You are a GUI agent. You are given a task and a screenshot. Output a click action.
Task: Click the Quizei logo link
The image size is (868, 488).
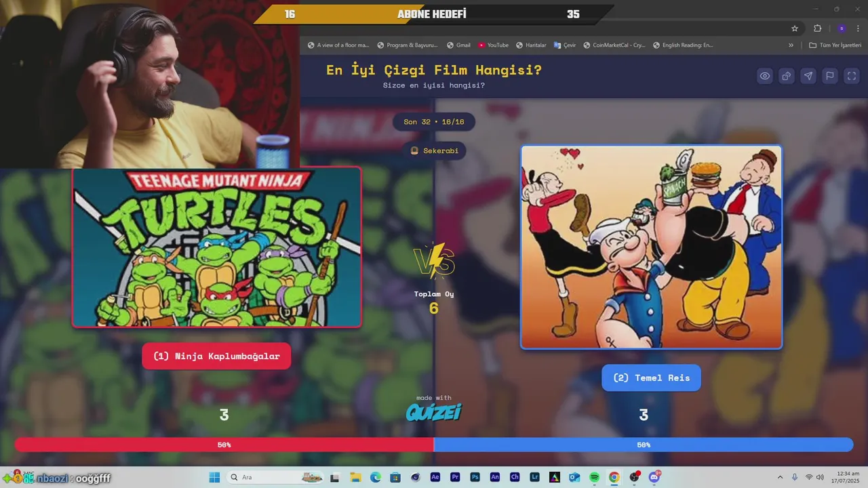[434, 411]
